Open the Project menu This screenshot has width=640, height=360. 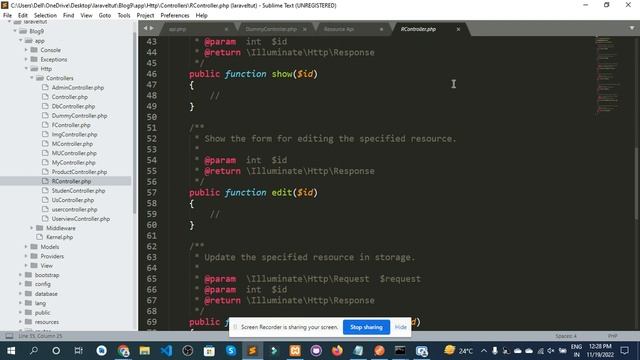click(x=145, y=15)
